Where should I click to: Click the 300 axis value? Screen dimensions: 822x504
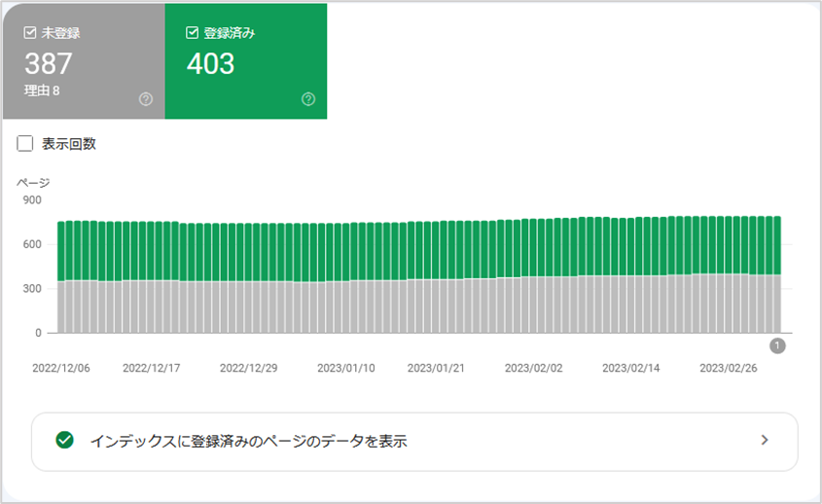pos(32,288)
